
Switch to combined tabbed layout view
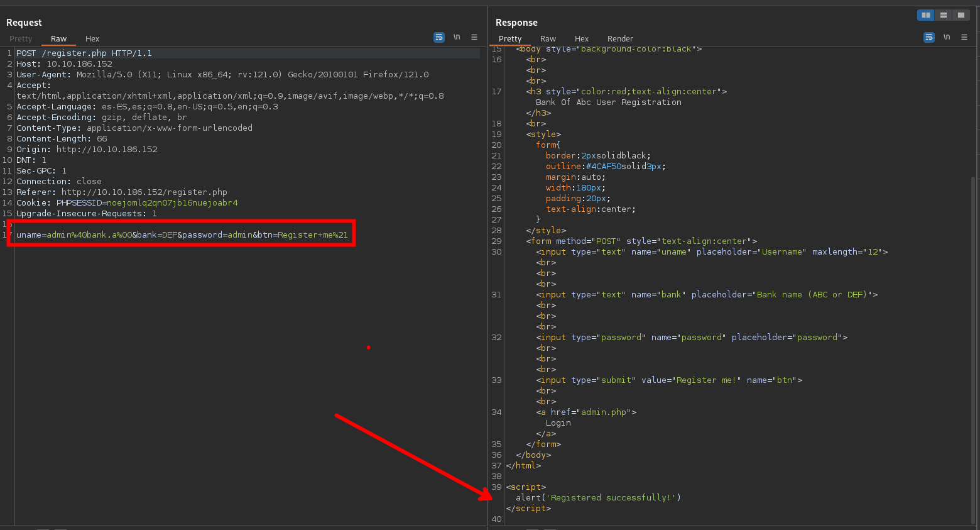click(961, 15)
